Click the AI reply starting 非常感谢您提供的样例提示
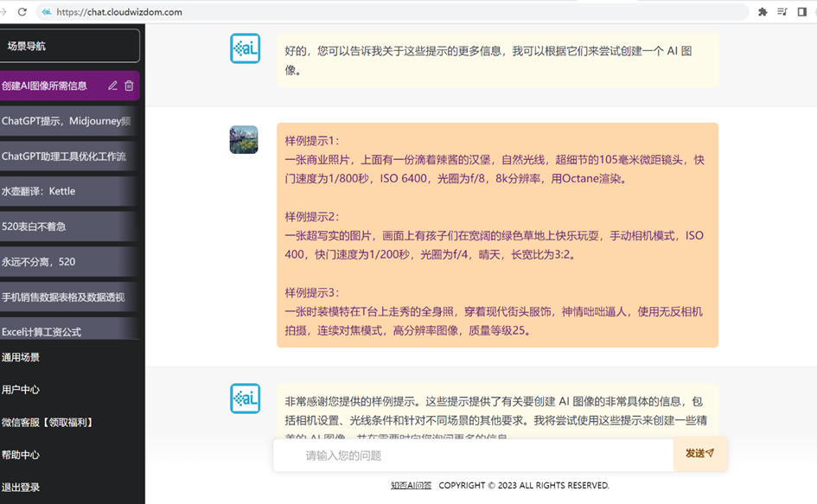 pos(498,411)
